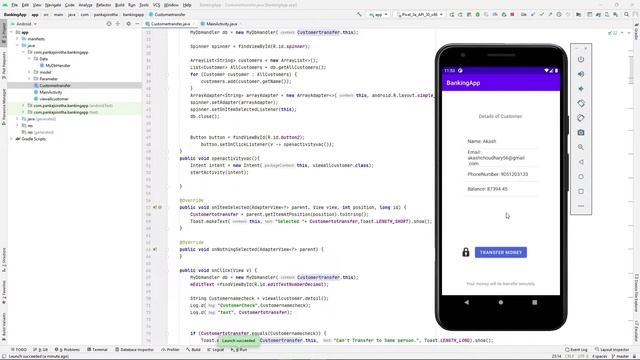Click the padlock icon beside Transfer Money
Screen dimensions: 640x360
(x=466, y=253)
